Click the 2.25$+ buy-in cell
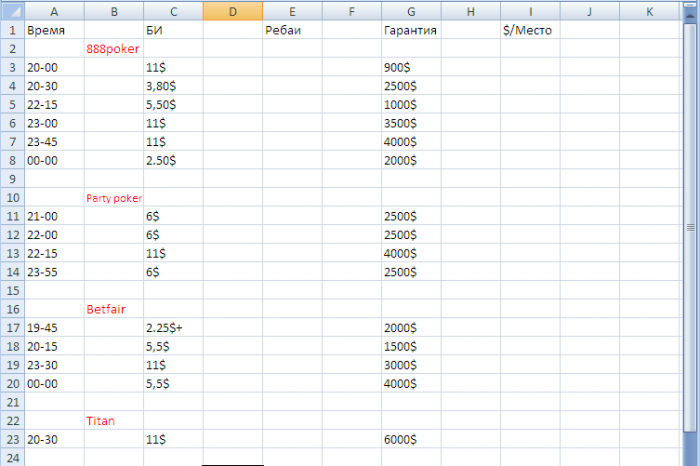Image resolution: width=700 pixels, height=466 pixels. click(173, 328)
